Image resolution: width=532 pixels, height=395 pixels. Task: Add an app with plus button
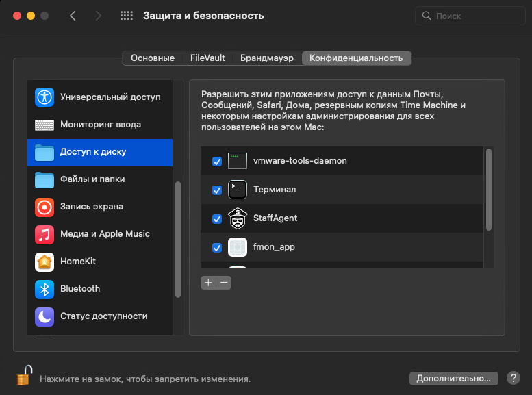(209, 283)
